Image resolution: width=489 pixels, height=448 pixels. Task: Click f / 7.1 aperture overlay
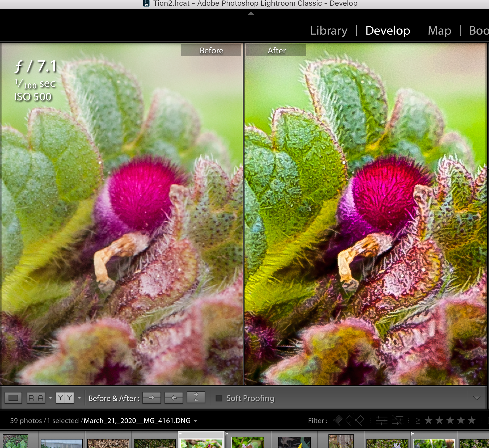(36, 67)
